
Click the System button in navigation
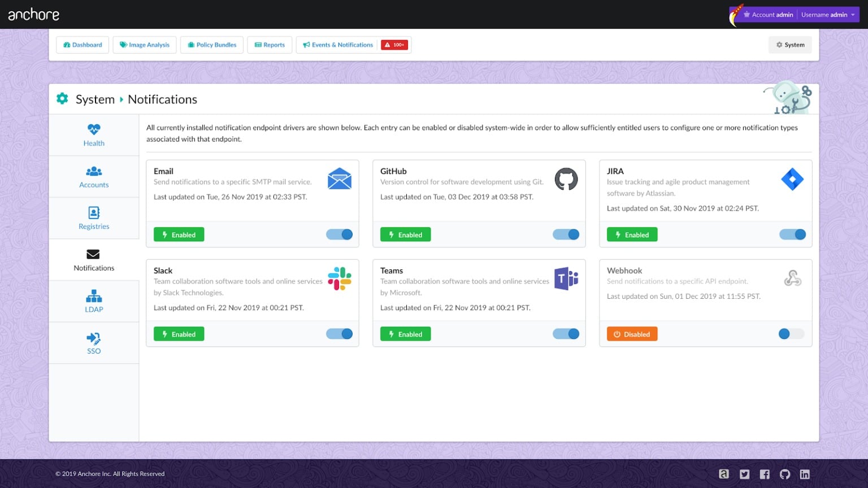pos(790,45)
